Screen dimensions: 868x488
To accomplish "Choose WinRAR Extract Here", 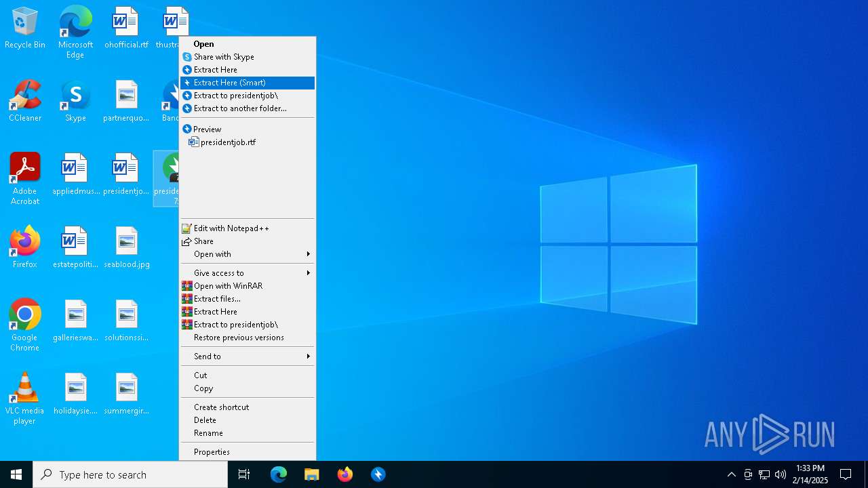I will click(x=248, y=312).
